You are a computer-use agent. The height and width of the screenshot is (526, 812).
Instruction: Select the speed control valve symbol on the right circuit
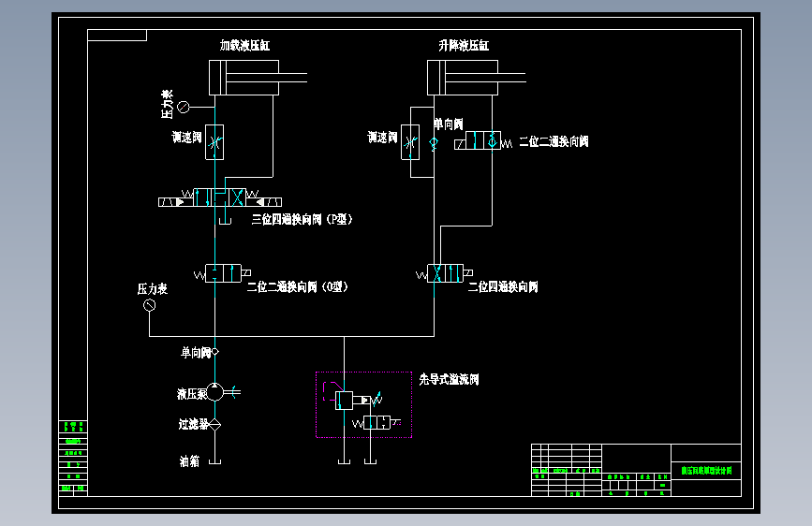[x=410, y=142]
